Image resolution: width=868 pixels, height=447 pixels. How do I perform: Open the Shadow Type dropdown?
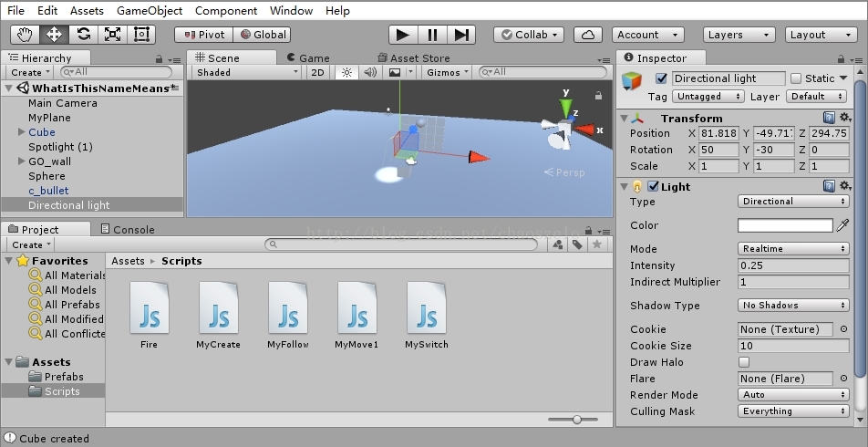tap(793, 306)
